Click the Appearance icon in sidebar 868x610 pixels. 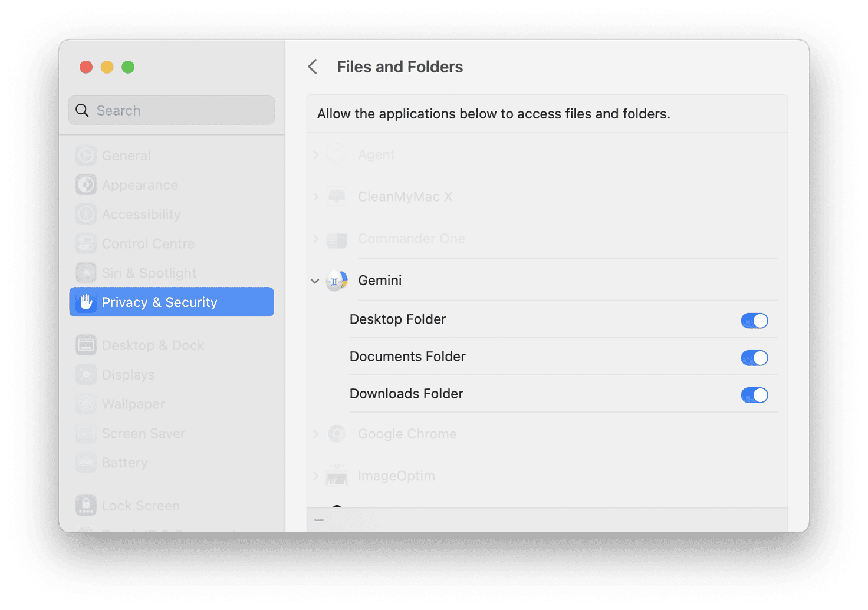86,185
